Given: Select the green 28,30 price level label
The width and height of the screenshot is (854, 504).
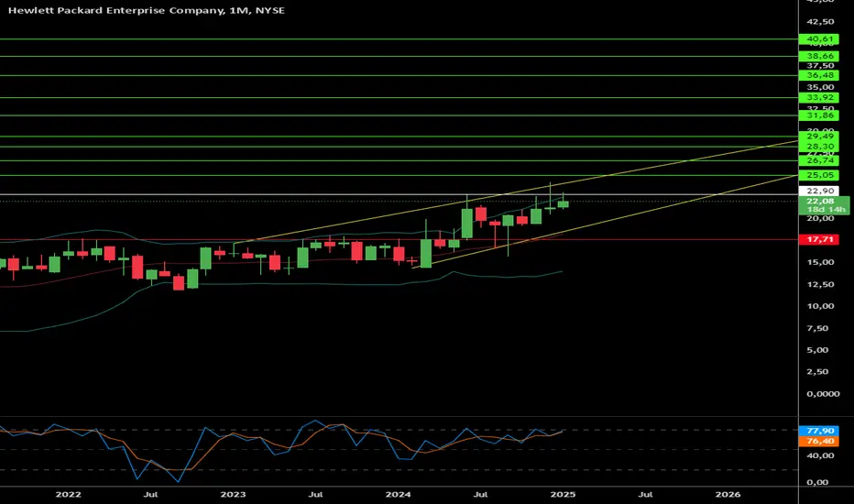Looking at the screenshot, I should [x=818, y=147].
